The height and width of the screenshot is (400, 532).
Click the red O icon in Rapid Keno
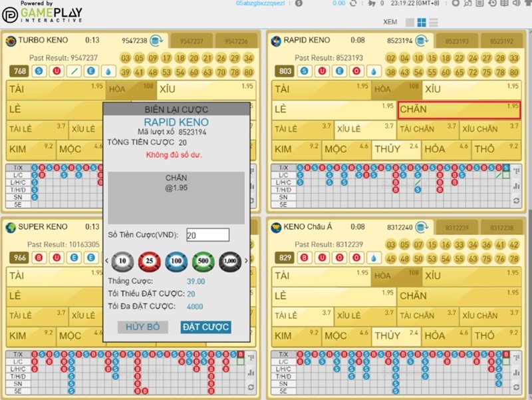(356, 71)
